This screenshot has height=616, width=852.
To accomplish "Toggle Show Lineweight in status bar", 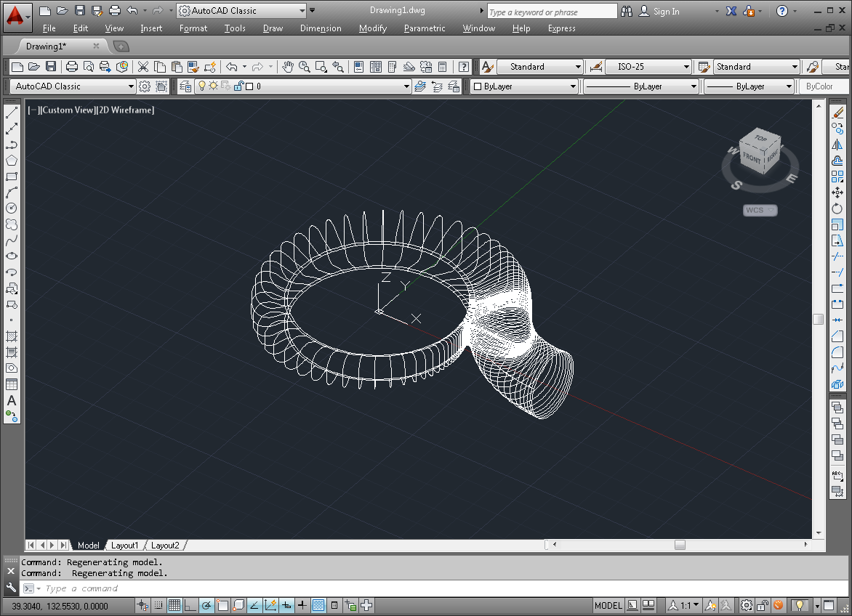I will point(302,605).
